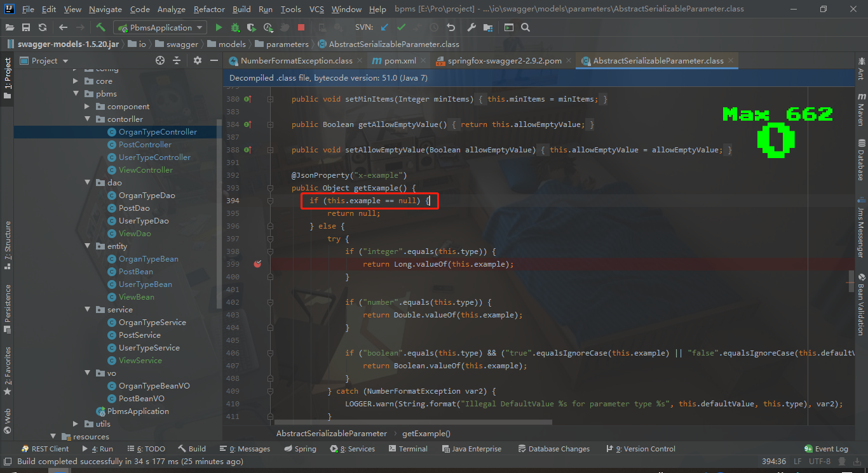
Task: Open settings via the wrench icon
Action: (x=471, y=27)
